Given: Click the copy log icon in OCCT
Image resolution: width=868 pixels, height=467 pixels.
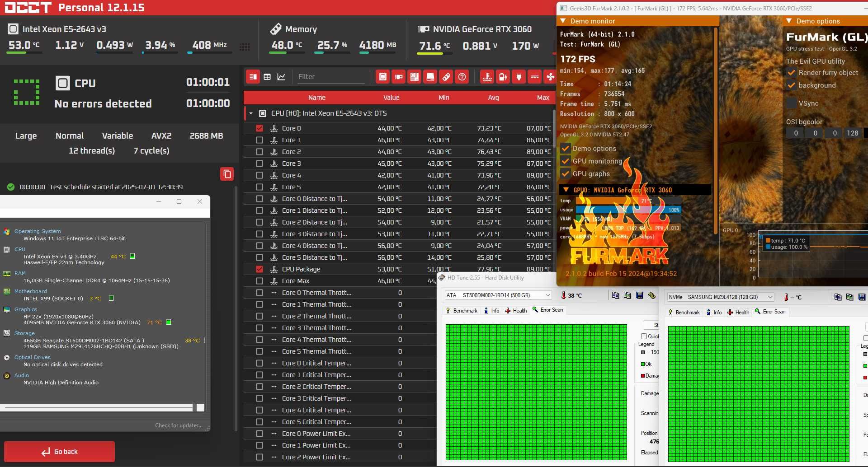Looking at the screenshot, I should pyautogui.click(x=227, y=174).
